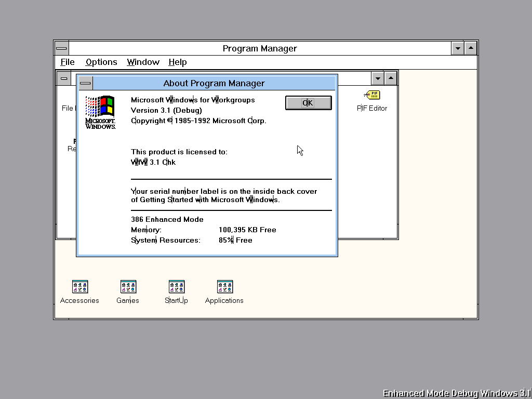
Task: Click the Microsoft Windows logo in About dialog
Action: tap(100, 112)
